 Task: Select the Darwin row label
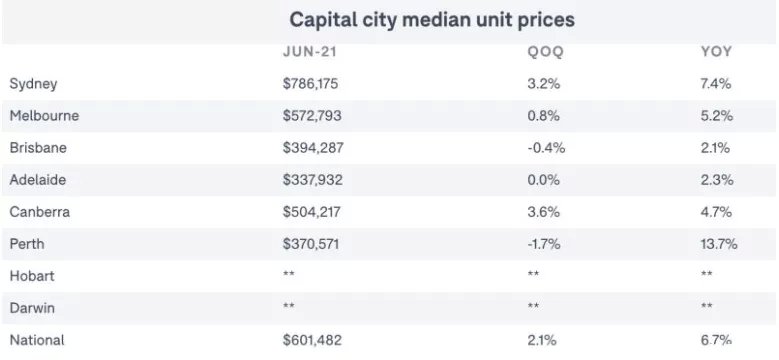tap(32, 308)
